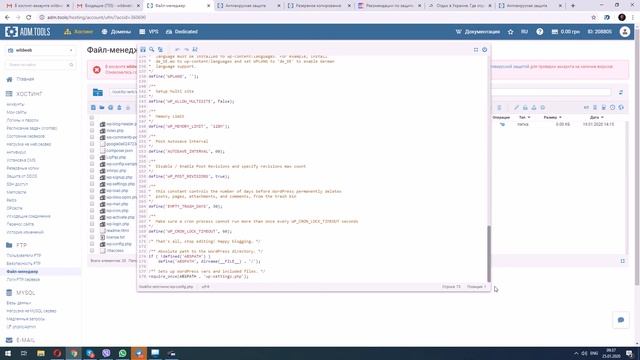Screen dimensions: 640x360
Task: Open the help question mark icon
Action: pos(540,31)
